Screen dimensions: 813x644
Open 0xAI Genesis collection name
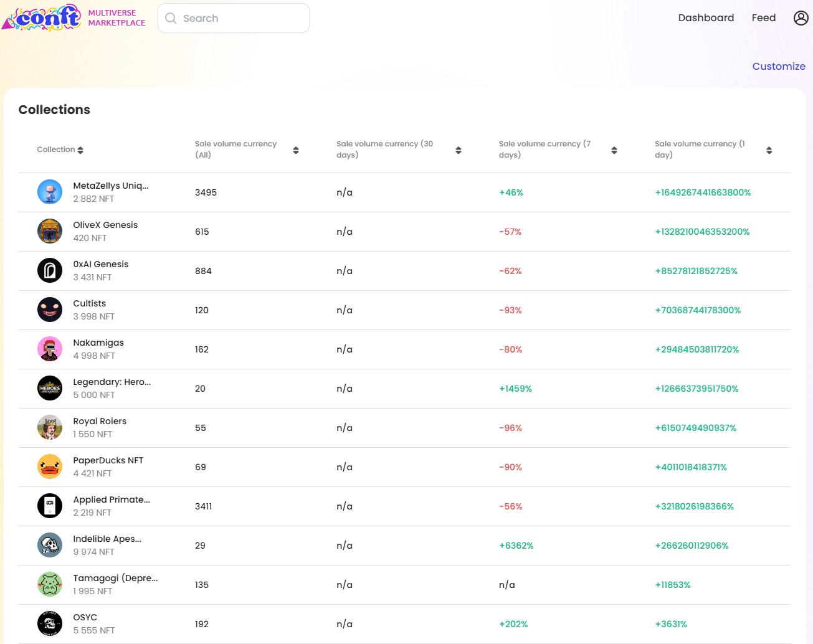point(101,264)
